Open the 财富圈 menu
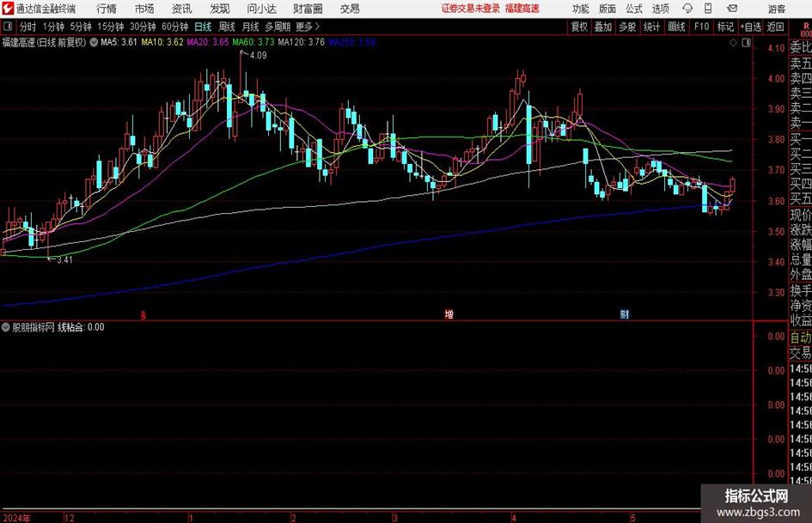 tap(308, 9)
